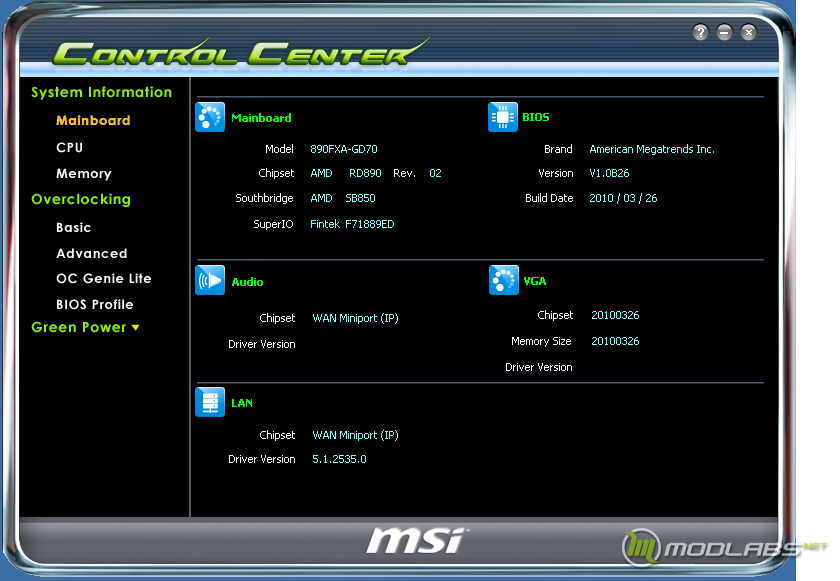This screenshot has width=840, height=581.
Task: Click the VGA section heading
Action: coord(535,281)
